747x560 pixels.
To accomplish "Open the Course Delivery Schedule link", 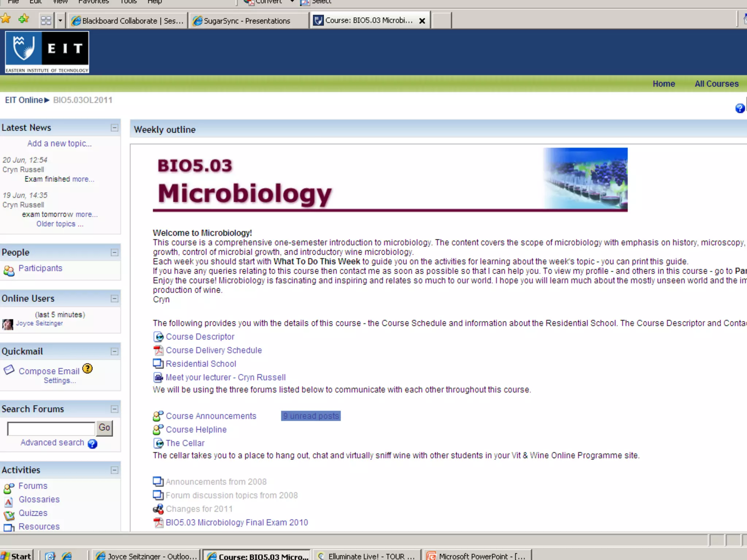I will pyautogui.click(x=214, y=350).
